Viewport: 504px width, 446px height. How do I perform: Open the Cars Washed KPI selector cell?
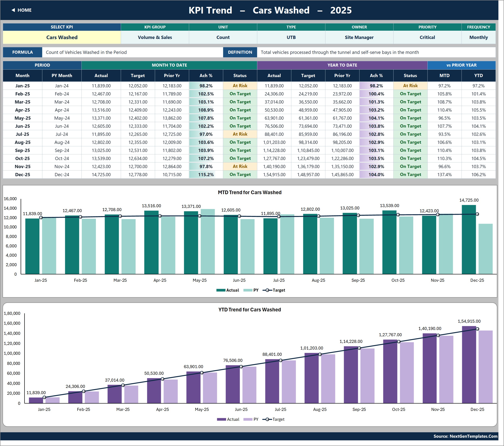pyautogui.click(x=62, y=37)
